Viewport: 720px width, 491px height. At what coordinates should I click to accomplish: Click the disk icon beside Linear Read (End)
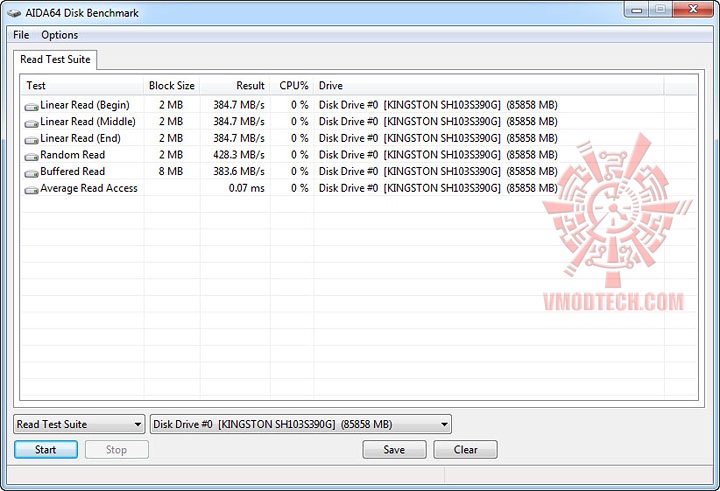pos(31,140)
